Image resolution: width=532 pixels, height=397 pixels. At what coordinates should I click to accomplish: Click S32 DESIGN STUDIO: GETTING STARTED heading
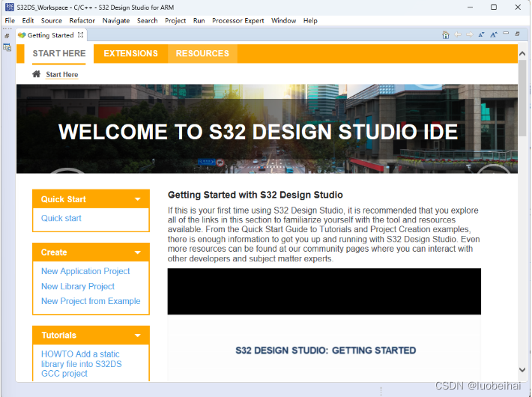(x=326, y=351)
